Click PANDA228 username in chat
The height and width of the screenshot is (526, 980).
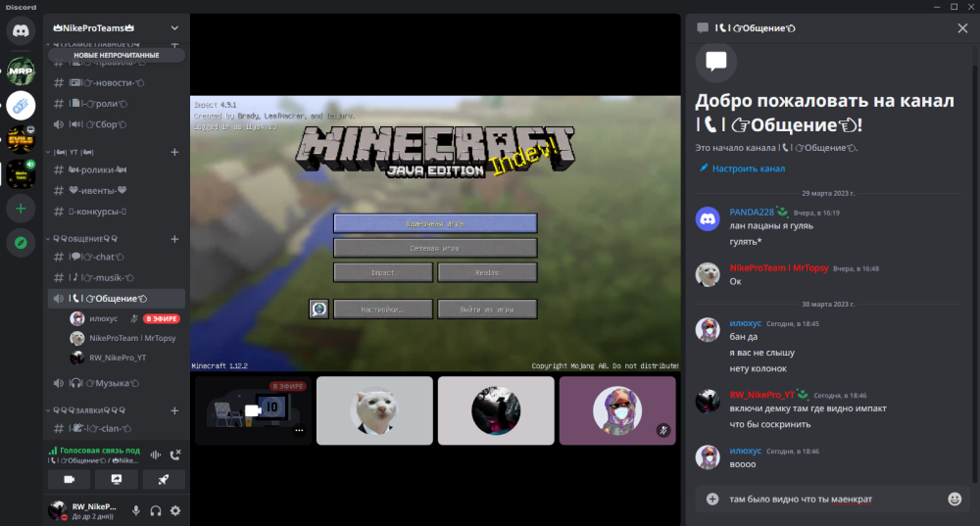coord(752,213)
